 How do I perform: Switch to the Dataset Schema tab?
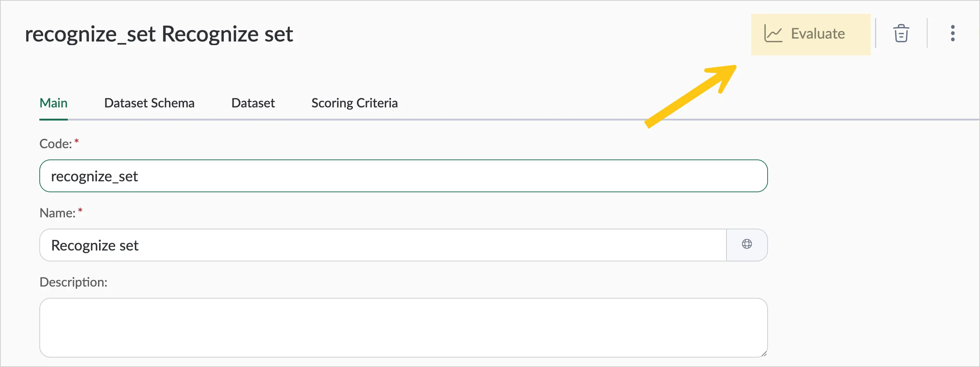click(x=149, y=103)
